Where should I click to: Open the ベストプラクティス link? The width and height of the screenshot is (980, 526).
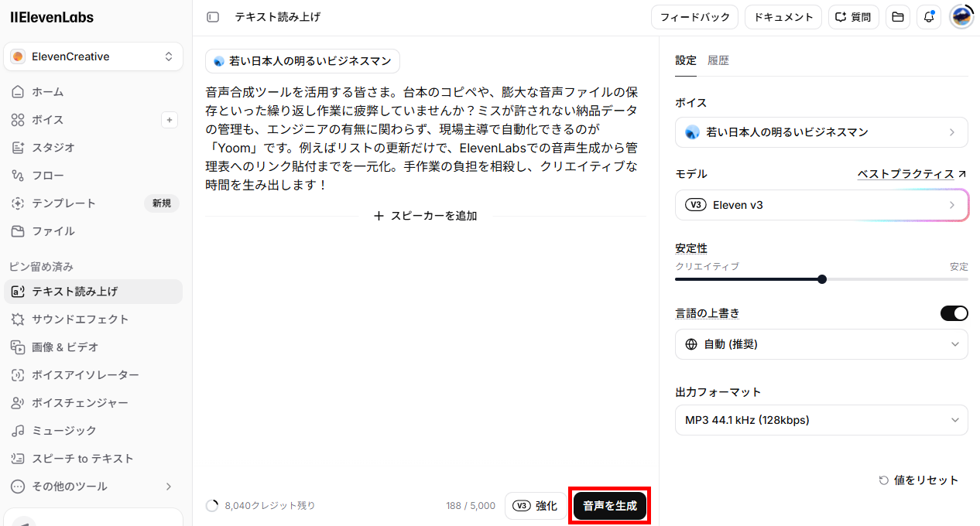[x=912, y=174]
